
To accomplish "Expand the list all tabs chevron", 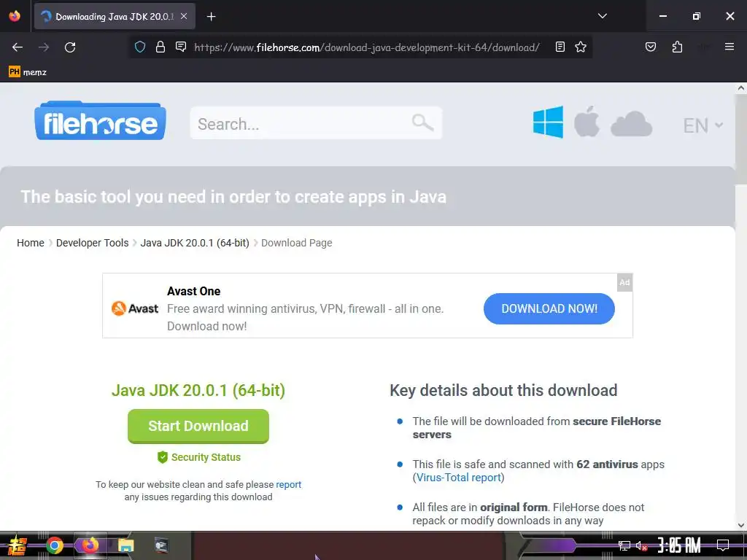I will tap(602, 16).
